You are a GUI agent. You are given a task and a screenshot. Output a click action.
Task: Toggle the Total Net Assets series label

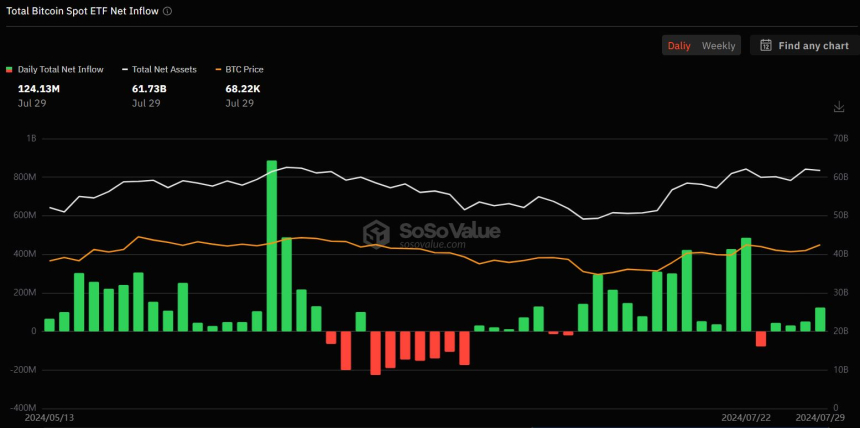coord(164,70)
